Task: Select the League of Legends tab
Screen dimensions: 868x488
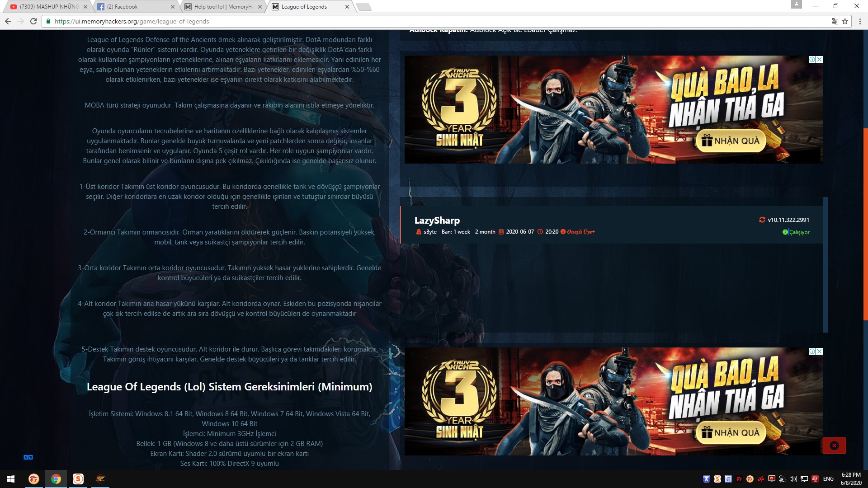Action: (x=310, y=7)
